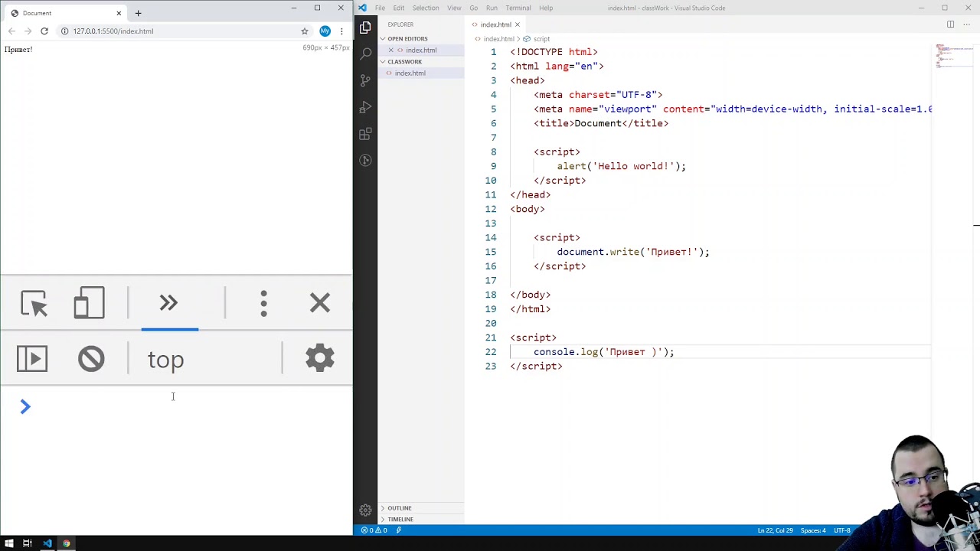Select the index.html editor tab
The height and width of the screenshot is (551, 980).
(x=495, y=24)
